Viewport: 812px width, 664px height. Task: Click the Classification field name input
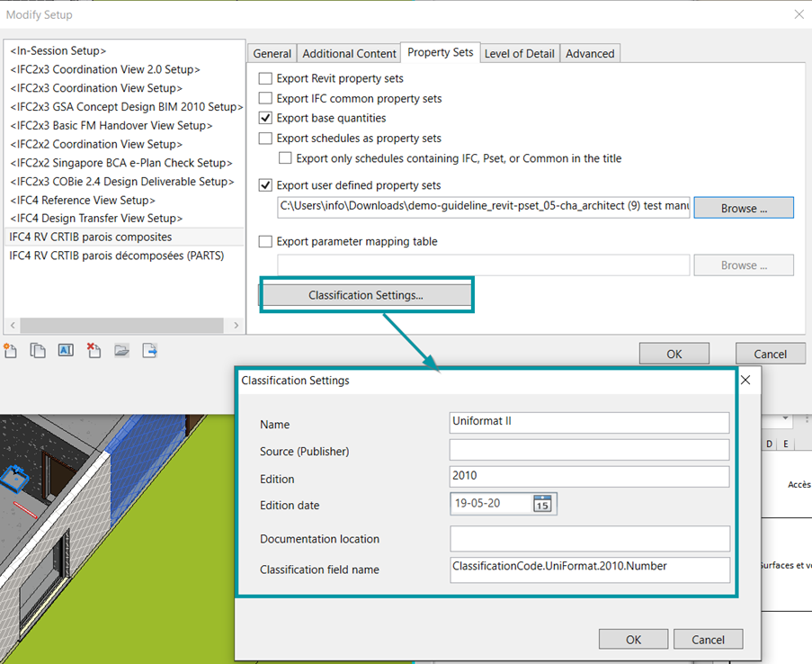click(x=589, y=570)
